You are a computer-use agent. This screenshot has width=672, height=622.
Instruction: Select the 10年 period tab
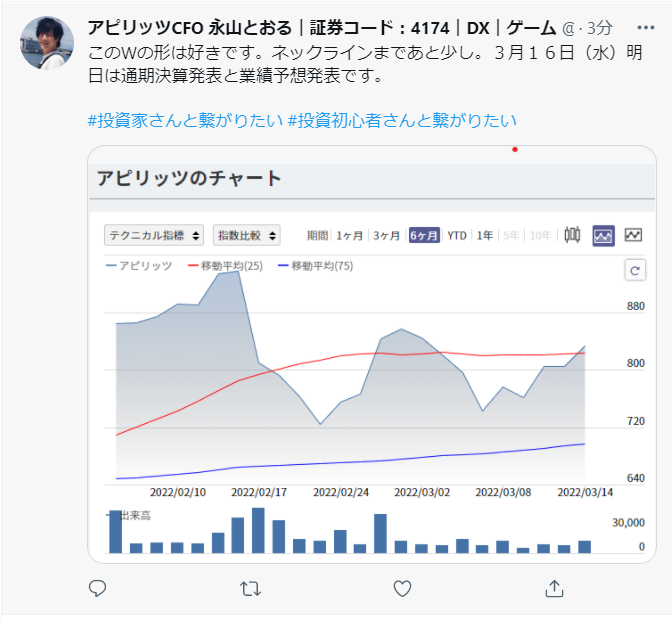pos(540,235)
